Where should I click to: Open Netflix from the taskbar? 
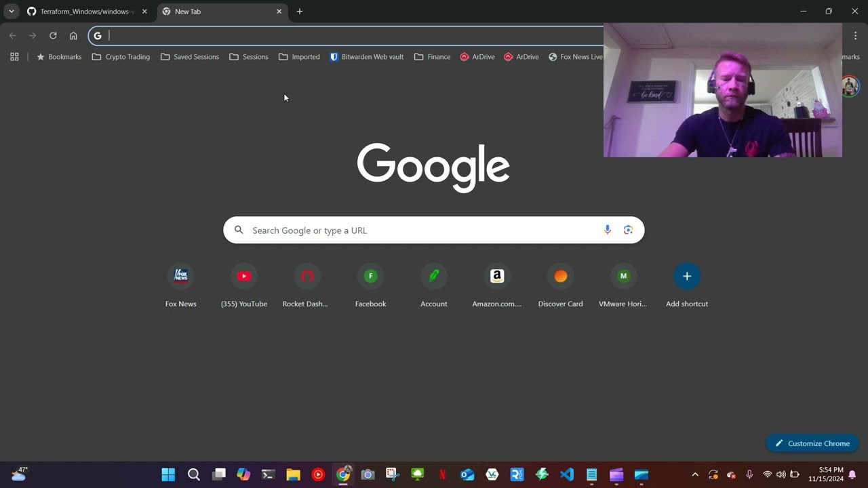coord(442,474)
